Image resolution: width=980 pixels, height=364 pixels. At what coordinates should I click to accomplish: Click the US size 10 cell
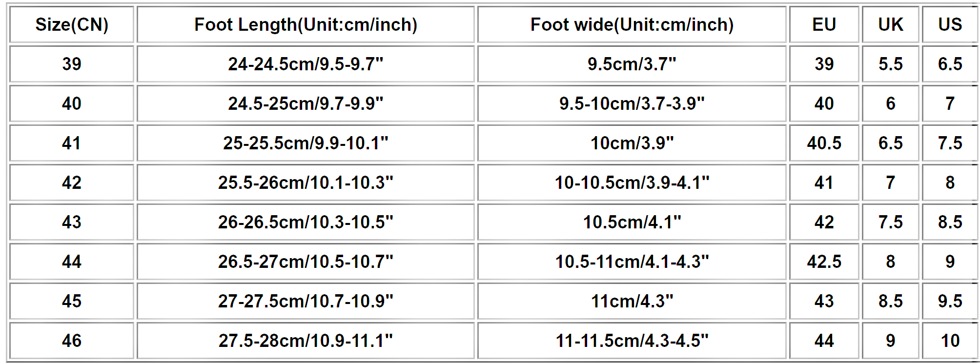(x=950, y=341)
